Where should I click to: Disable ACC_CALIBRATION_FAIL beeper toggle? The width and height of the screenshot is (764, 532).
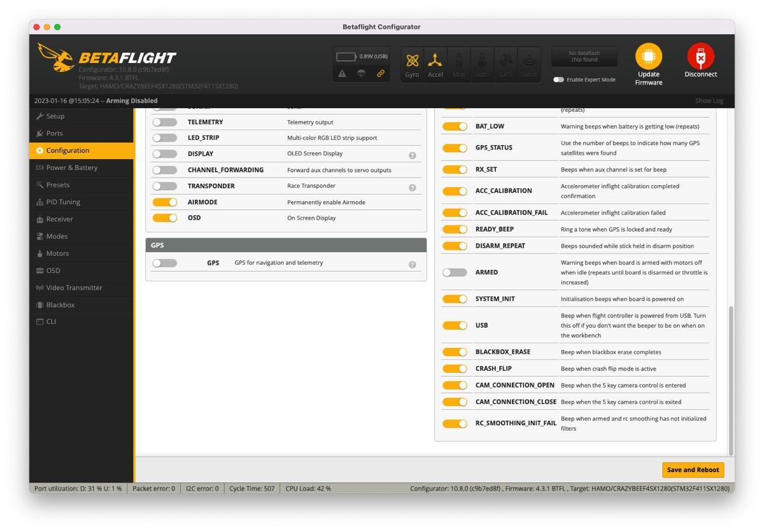[455, 213]
